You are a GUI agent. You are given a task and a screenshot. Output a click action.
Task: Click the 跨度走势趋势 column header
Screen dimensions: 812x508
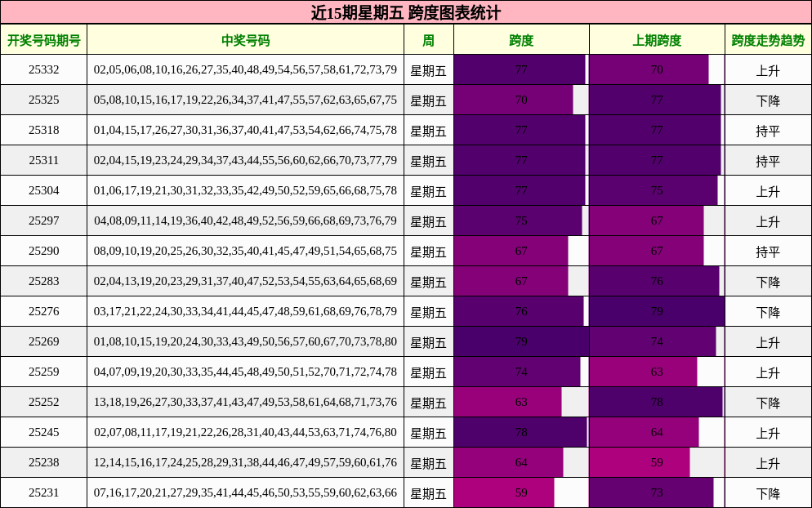tap(768, 38)
